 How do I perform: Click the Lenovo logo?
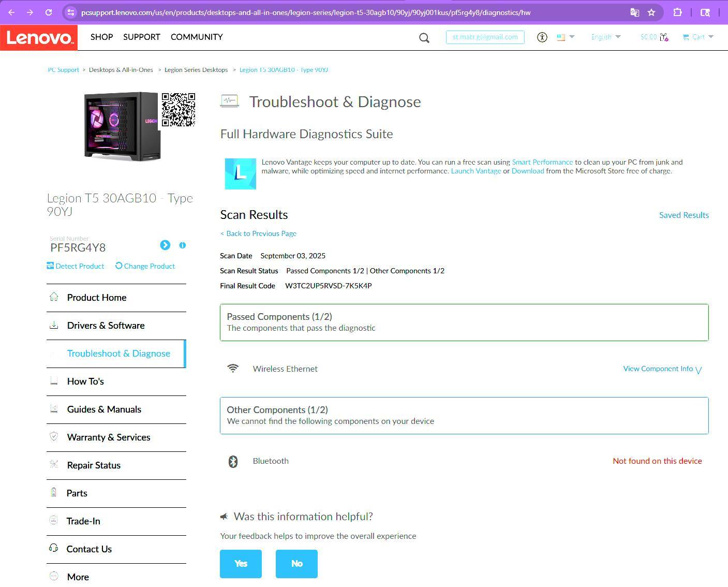(39, 38)
